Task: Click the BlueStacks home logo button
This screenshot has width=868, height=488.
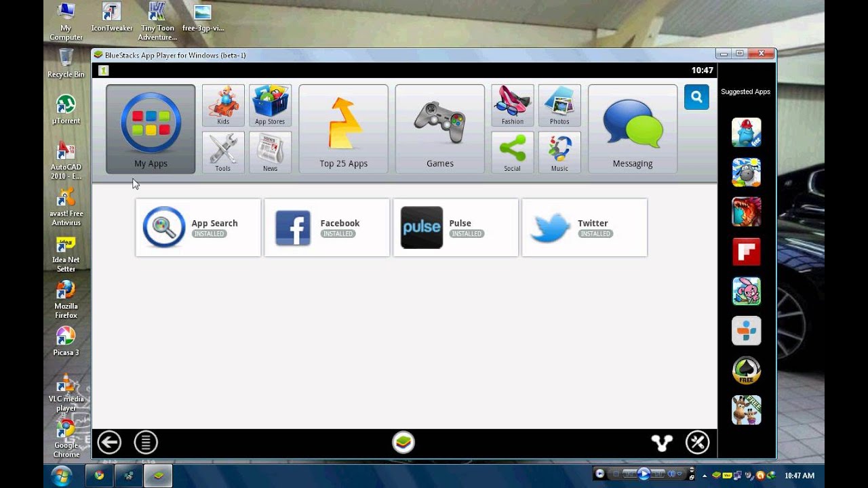Action: pos(403,443)
